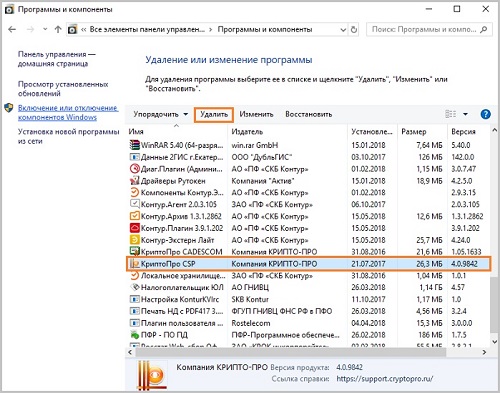Expand the view options dropdown arrow
This screenshot has height=393, width=500.
coord(465,114)
